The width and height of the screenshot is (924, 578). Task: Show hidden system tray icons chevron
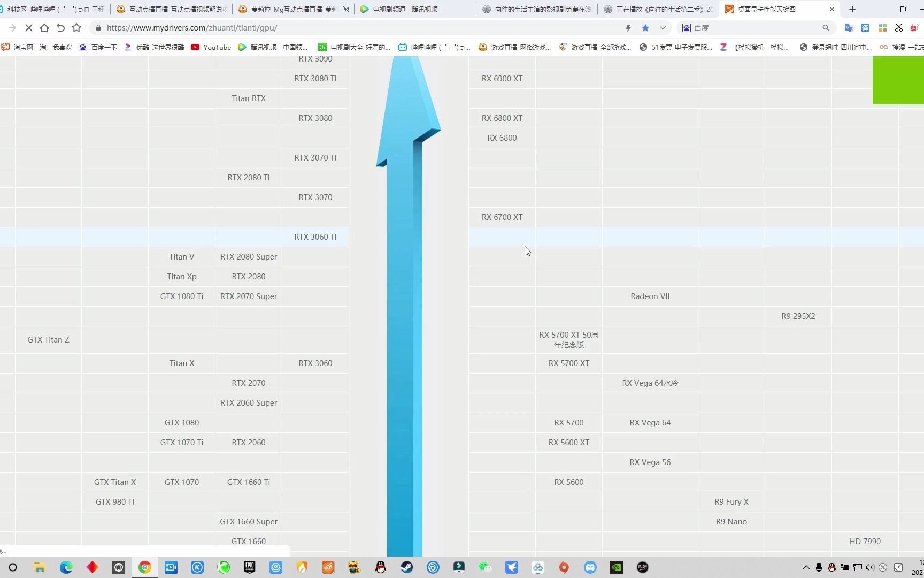pyautogui.click(x=806, y=567)
